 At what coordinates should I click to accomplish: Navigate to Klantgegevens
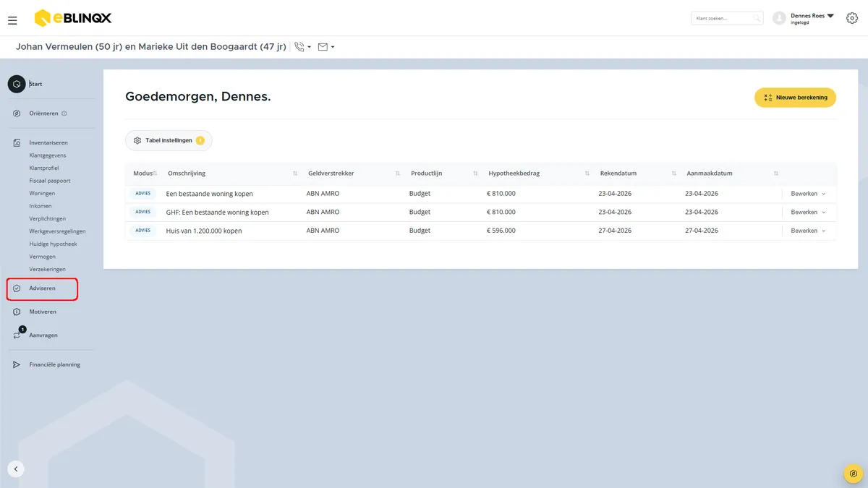47,155
